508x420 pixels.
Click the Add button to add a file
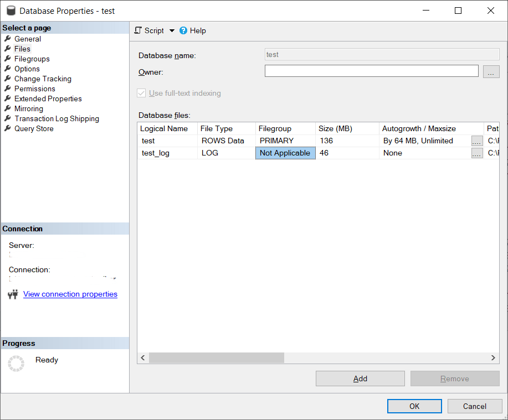pos(360,378)
